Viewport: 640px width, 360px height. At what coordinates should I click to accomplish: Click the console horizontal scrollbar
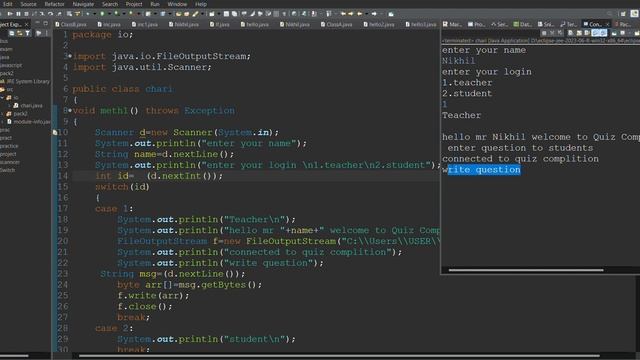point(526,270)
